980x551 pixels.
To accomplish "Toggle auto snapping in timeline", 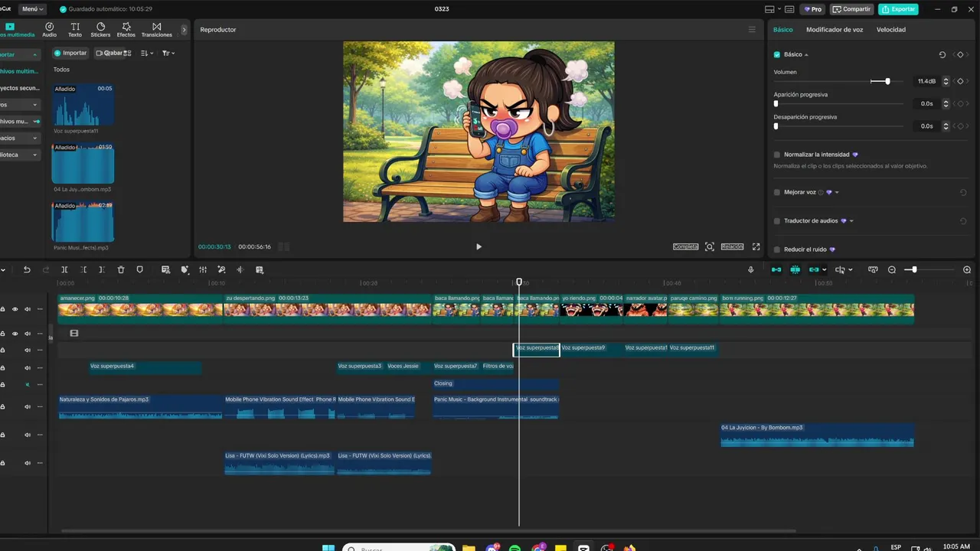I will click(795, 269).
